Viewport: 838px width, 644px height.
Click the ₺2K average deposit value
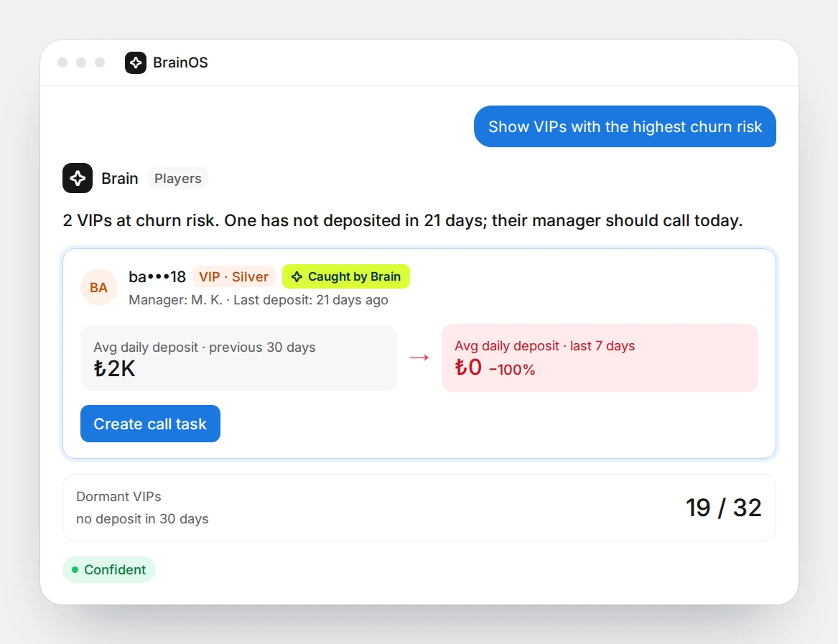pyautogui.click(x=114, y=369)
